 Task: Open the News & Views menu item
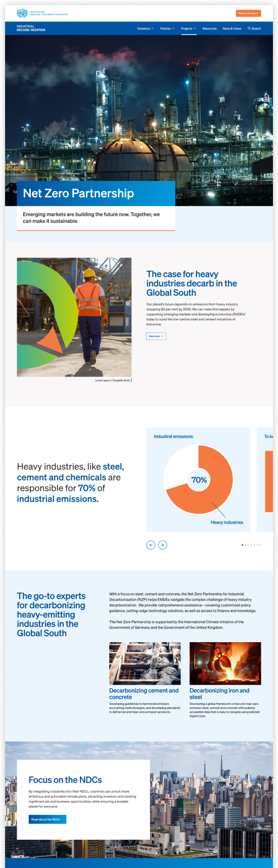[x=232, y=28]
